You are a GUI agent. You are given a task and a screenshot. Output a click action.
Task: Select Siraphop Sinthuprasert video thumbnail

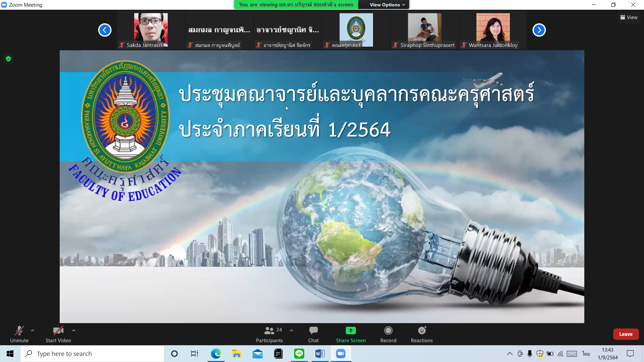point(425,30)
